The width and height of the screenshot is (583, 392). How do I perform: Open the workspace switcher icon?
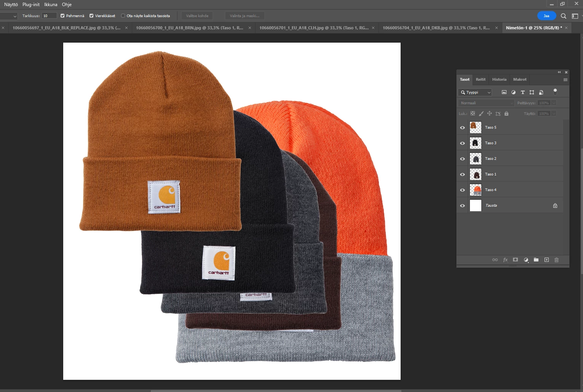[575, 16]
